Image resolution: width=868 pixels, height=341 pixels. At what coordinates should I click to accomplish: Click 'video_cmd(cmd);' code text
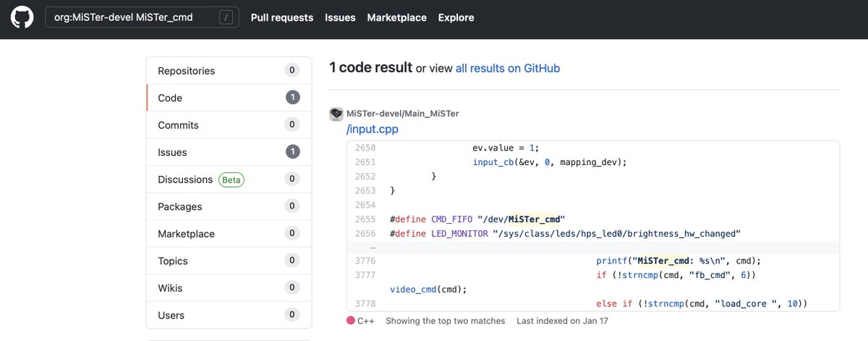point(428,289)
